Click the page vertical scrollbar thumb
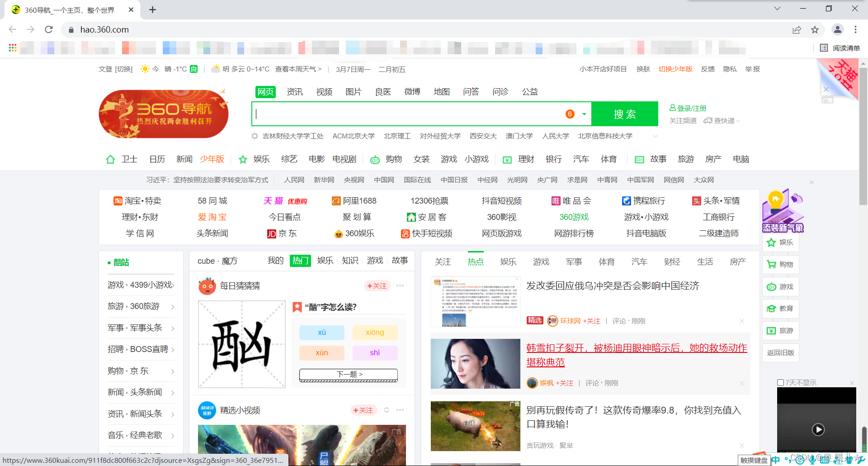The height and width of the screenshot is (466, 868). click(863, 136)
